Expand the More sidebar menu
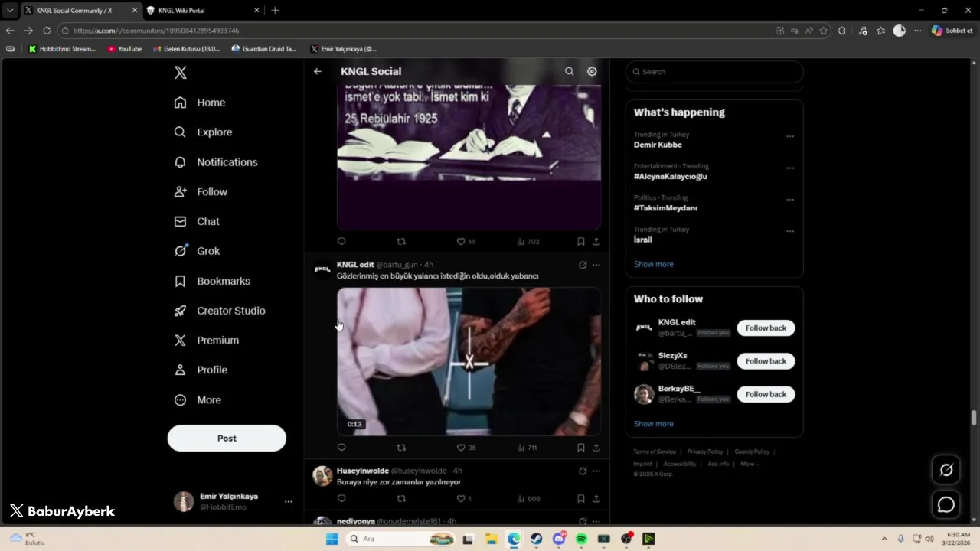Screen dimensions: 980x551 coord(198,400)
